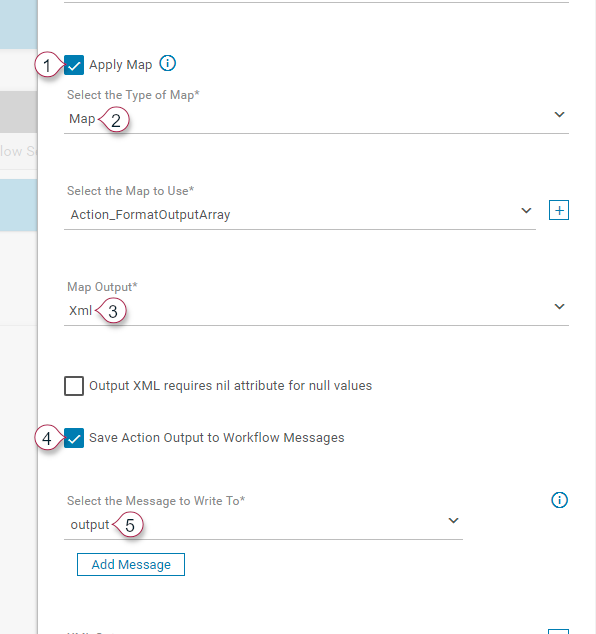Click the Add Message button
The width and height of the screenshot is (596, 634).
click(x=131, y=564)
